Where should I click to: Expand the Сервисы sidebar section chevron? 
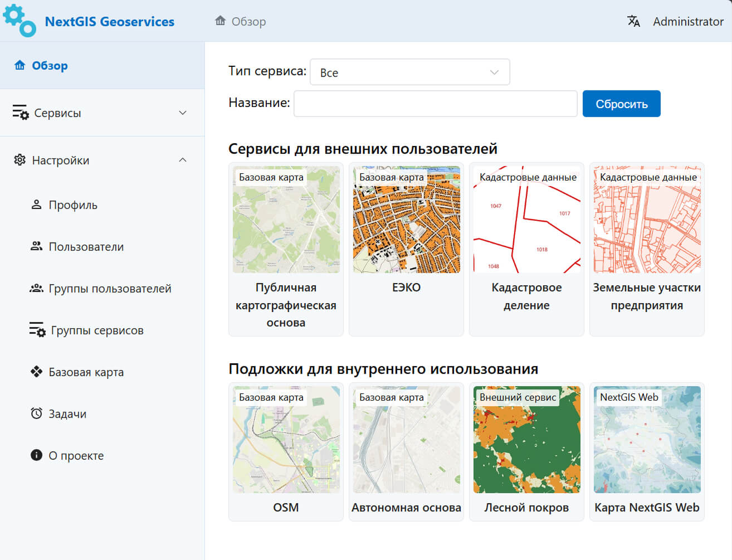[x=183, y=113]
